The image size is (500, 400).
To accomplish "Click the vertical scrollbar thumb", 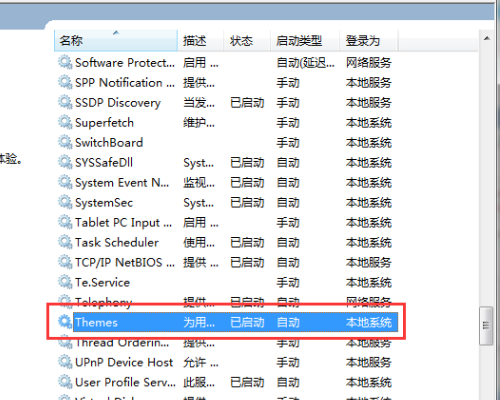I will pos(486,326).
